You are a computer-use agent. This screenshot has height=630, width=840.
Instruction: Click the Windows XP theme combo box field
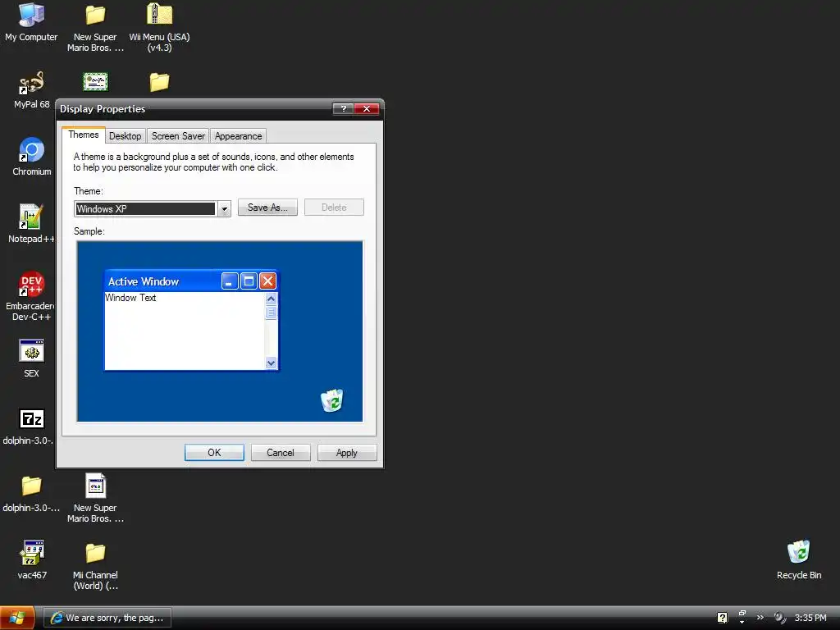145,209
